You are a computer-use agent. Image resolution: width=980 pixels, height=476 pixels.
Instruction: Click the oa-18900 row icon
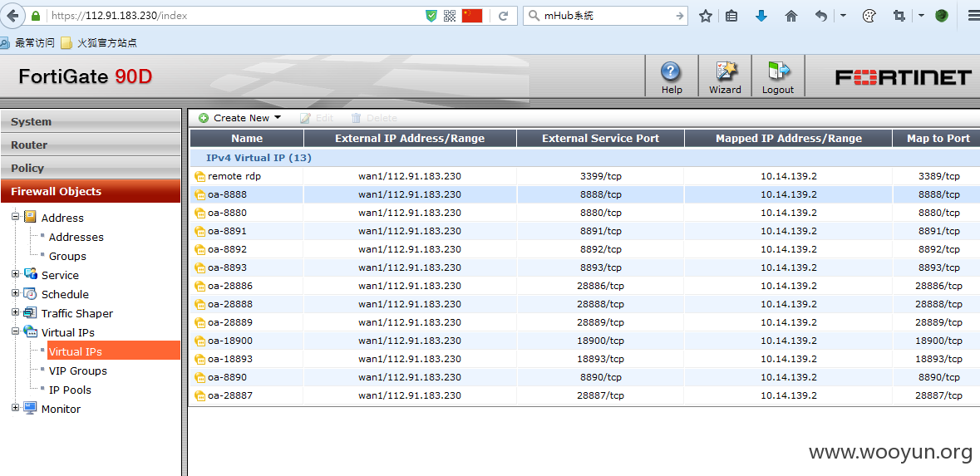200,341
